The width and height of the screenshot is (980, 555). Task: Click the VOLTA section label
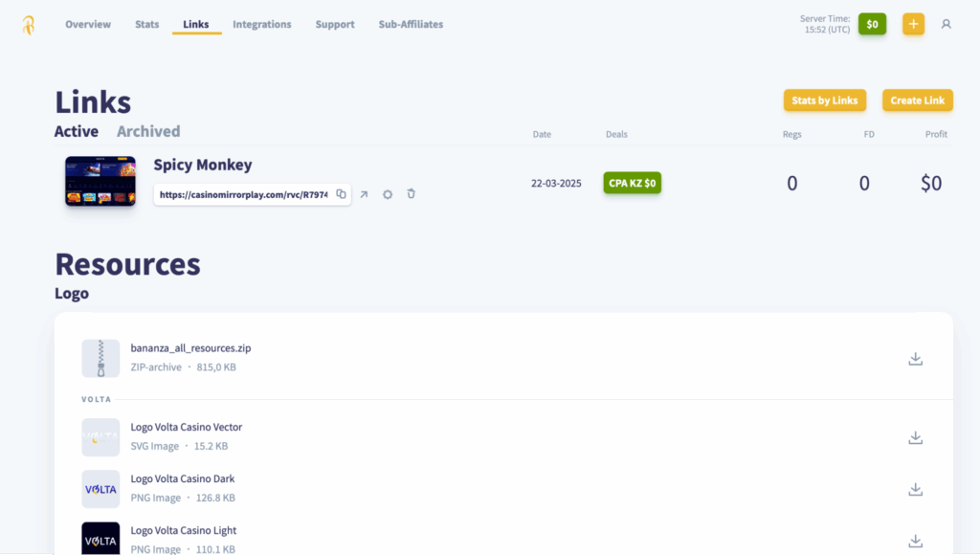point(97,399)
